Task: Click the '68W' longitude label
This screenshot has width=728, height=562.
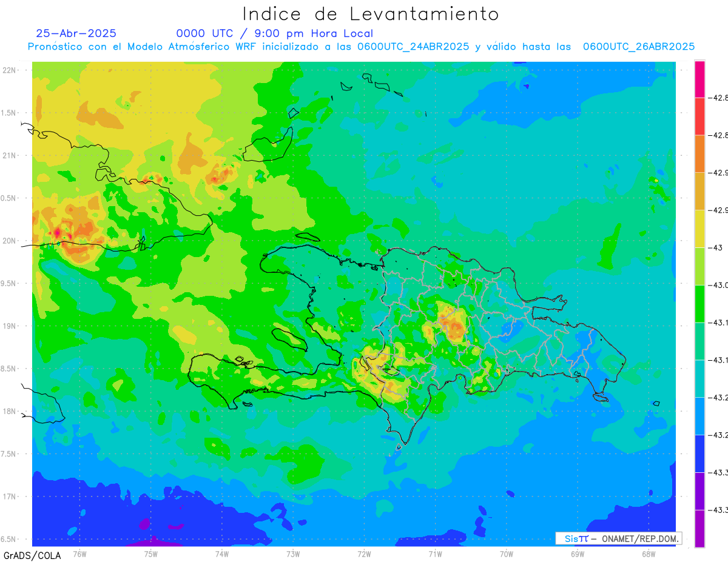Action: coord(649,554)
